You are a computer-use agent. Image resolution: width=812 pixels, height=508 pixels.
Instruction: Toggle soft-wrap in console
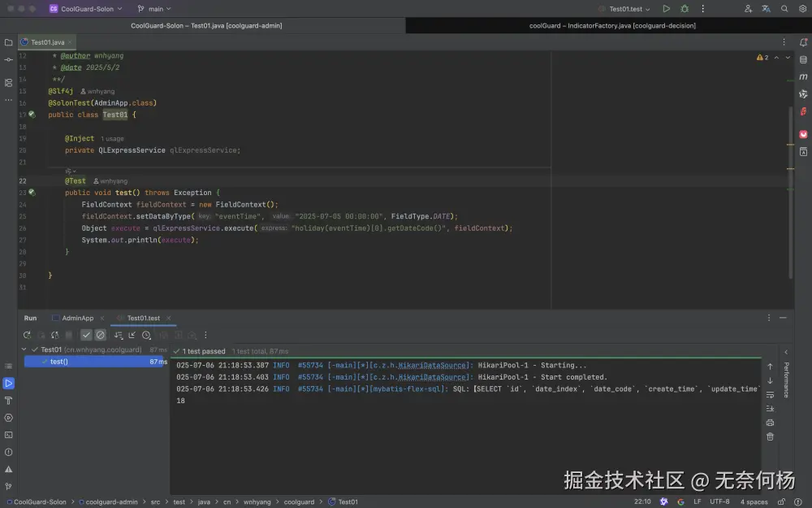click(x=770, y=394)
